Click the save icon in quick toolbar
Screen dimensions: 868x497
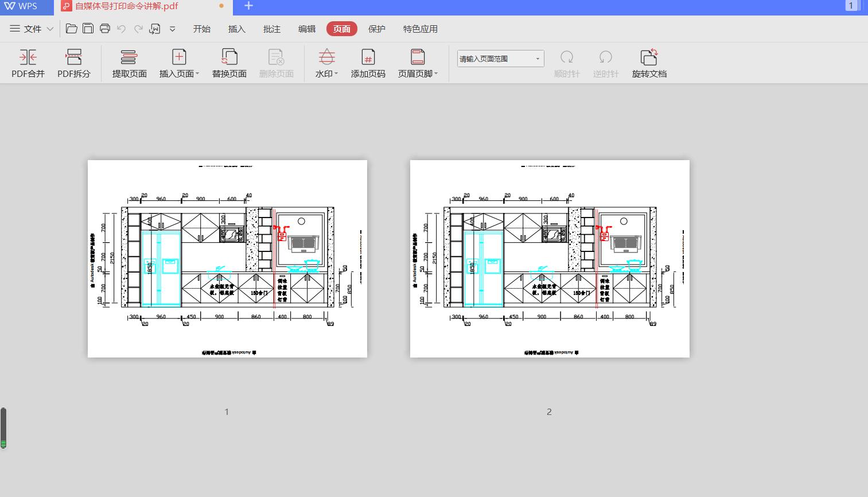pos(88,29)
